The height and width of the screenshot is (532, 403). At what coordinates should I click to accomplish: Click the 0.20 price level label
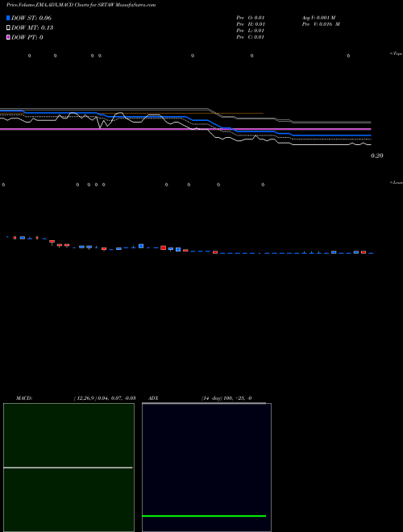tap(377, 156)
